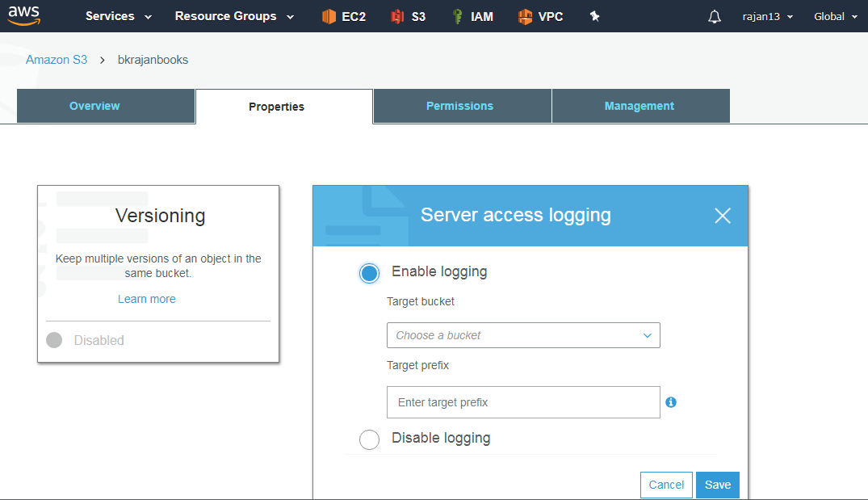868x500 pixels.
Task: Open the VPC shortcut icon
Action: click(x=539, y=15)
